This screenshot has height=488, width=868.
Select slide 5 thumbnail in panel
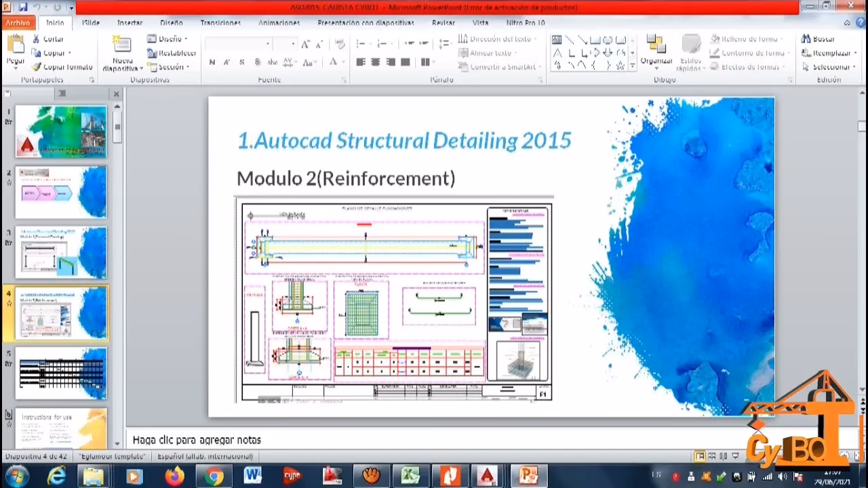(x=61, y=373)
